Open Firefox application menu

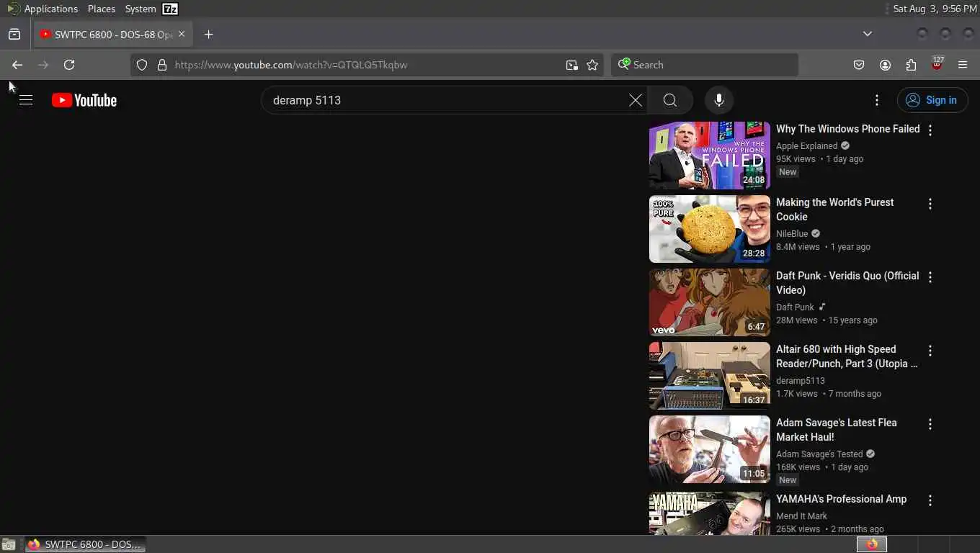tap(963, 65)
